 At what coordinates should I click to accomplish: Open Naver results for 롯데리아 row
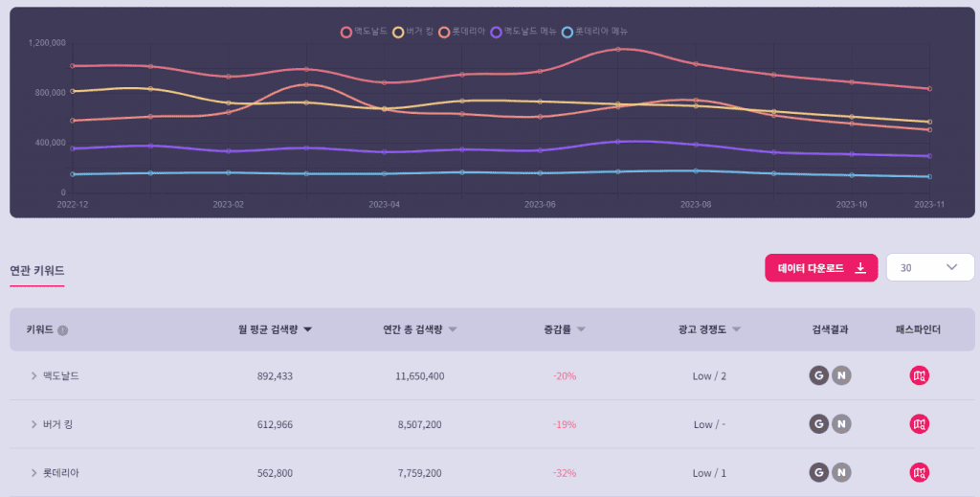(x=841, y=473)
